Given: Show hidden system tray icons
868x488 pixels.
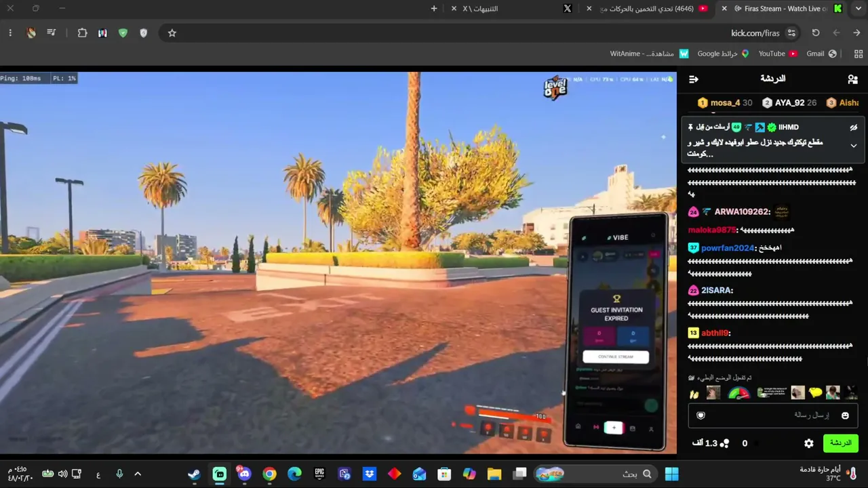Looking at the screenshot, I should click(138, 474).
